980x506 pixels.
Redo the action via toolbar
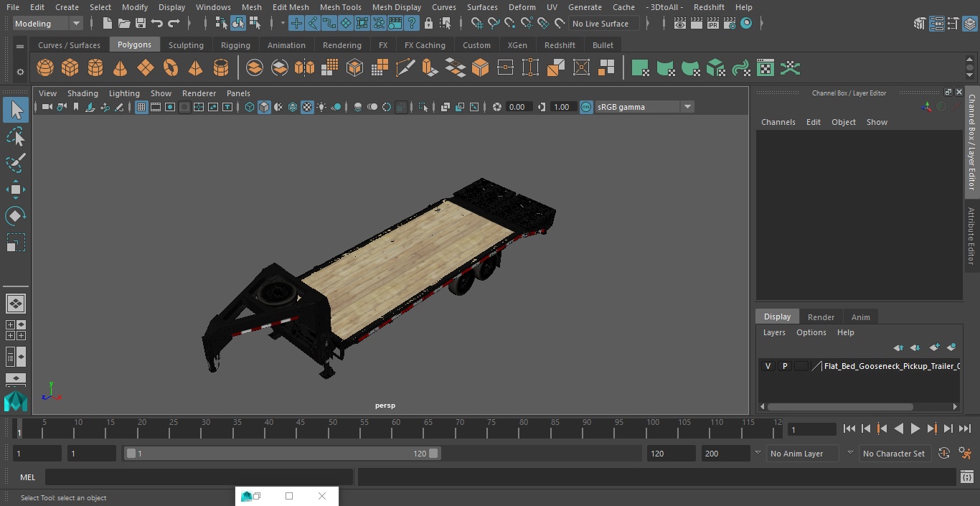(x=174, y=24)
